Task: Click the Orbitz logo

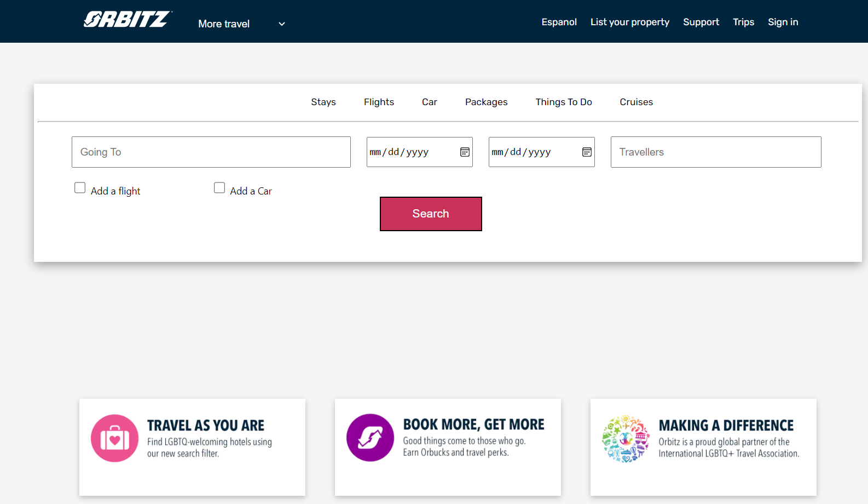Action: [128, 20]
